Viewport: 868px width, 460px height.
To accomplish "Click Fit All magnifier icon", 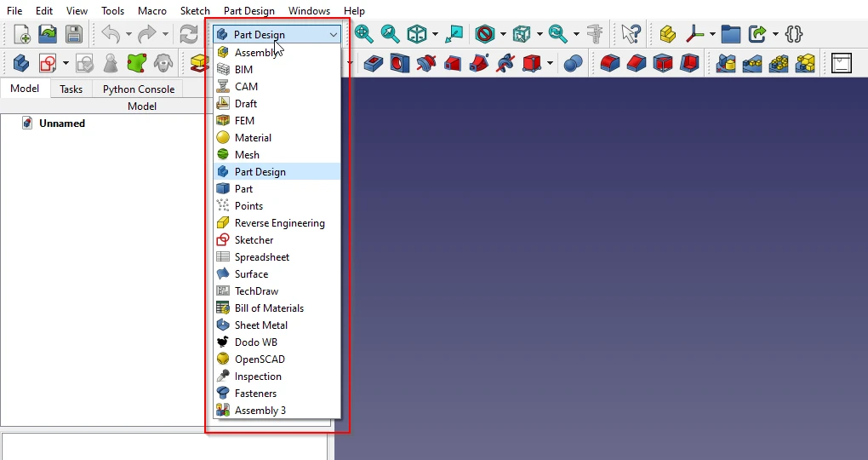I will [363, 34].
